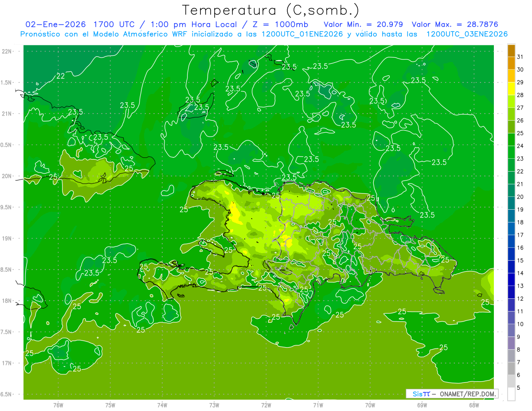Click the colorbar label '5'

tap(519, 388)
